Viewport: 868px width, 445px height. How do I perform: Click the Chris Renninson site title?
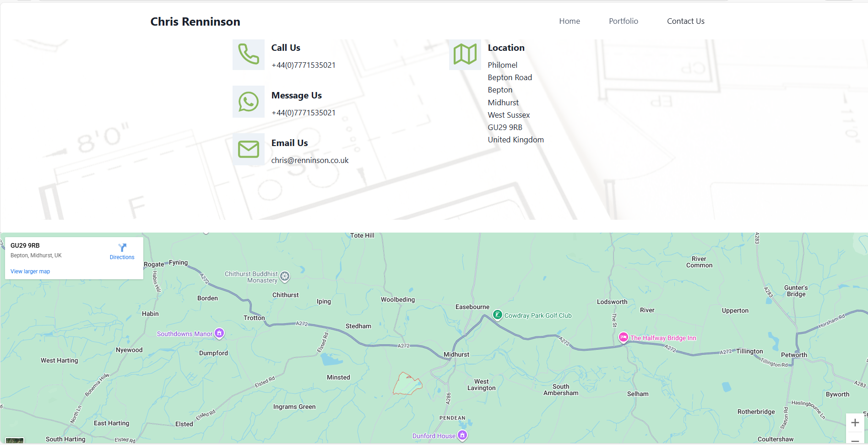click(195, 22)
